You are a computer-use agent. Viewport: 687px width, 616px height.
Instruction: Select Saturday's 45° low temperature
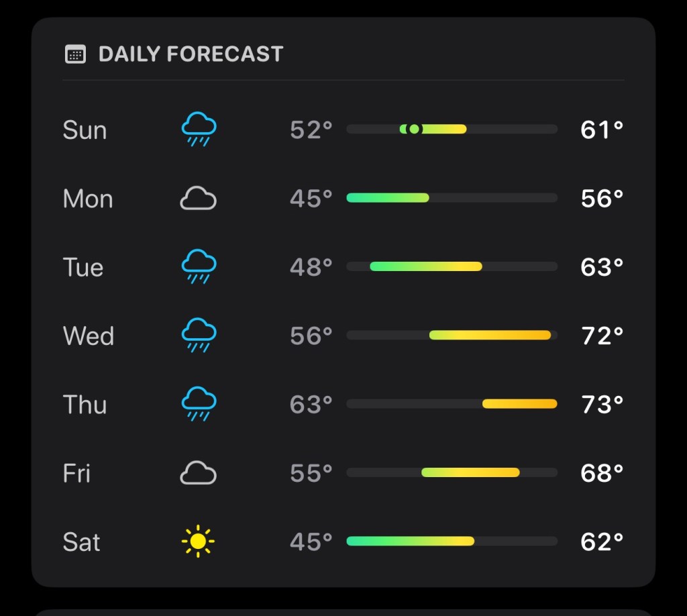[x=311, y=542]
